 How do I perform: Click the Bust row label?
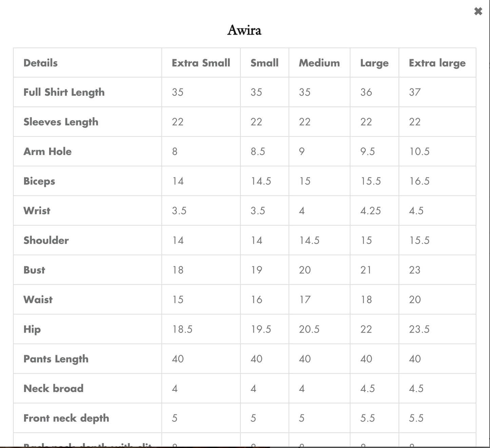34,270
